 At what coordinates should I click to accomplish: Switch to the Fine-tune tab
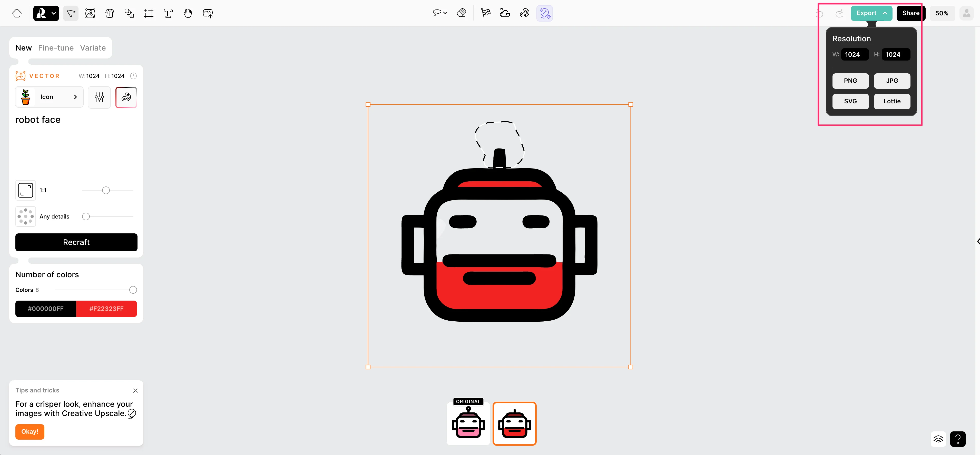click(56, 48)
